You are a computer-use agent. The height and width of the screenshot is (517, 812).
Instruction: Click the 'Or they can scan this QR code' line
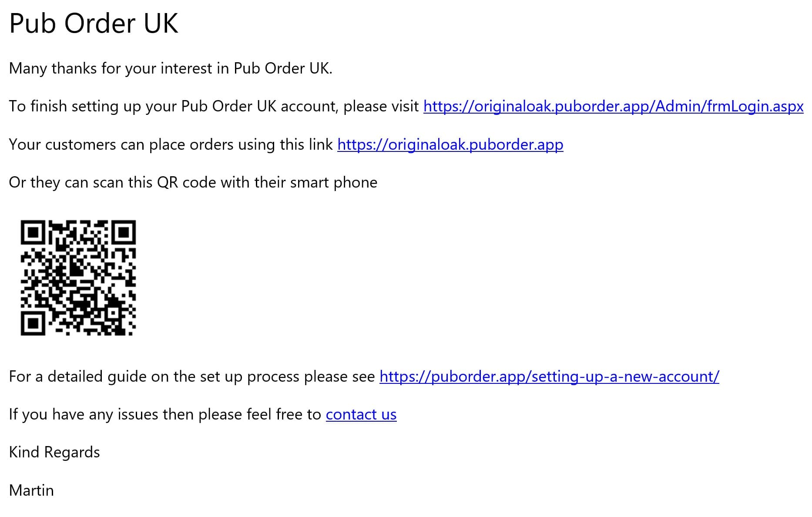coord(193,182)
